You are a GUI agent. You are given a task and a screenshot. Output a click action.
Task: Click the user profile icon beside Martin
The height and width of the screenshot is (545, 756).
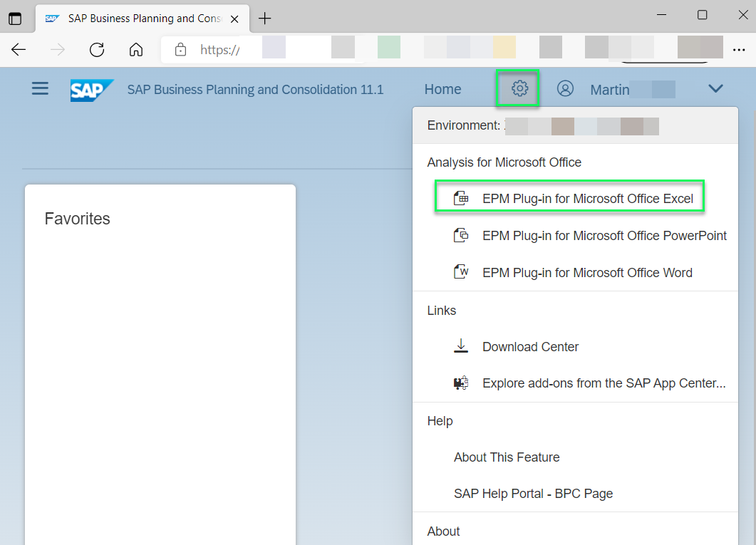click(x=565, y=88)
